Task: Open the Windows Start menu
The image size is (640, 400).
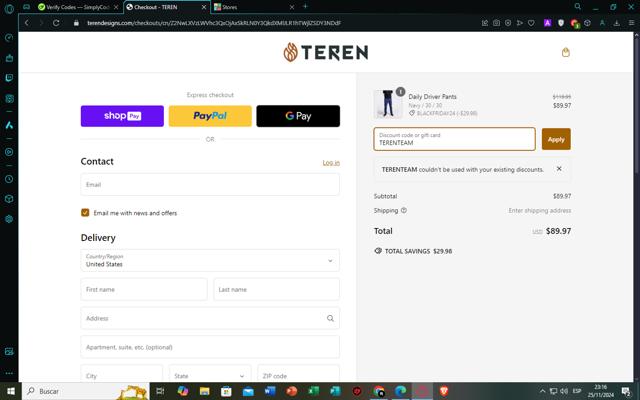Action: pos(11,391)
